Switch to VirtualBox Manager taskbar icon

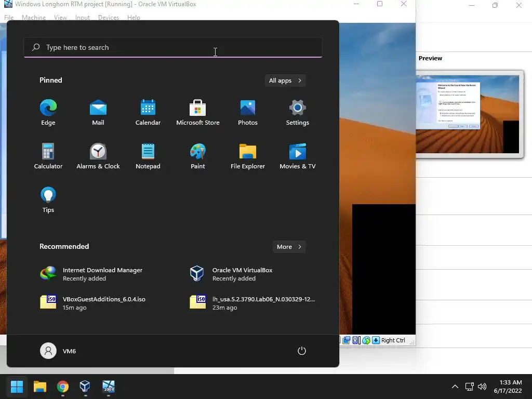click(x=85, y=387)
